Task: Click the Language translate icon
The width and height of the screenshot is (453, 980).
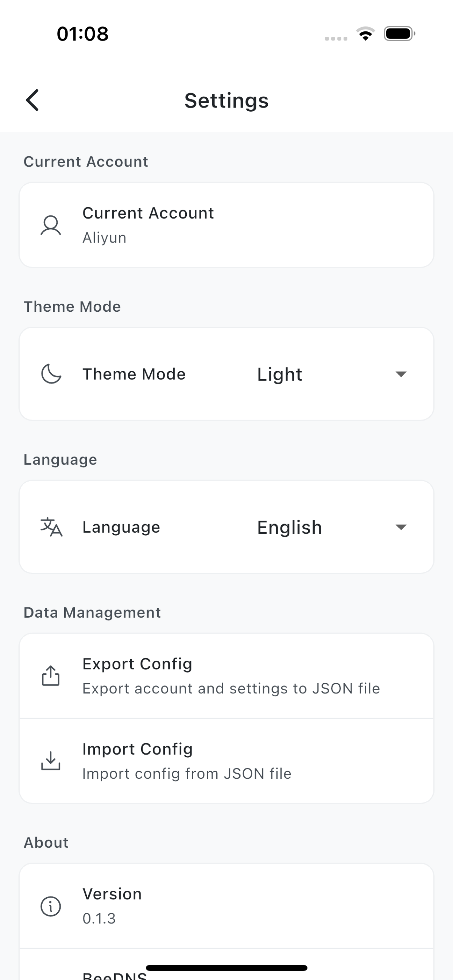Action: (x=51, y=527)
